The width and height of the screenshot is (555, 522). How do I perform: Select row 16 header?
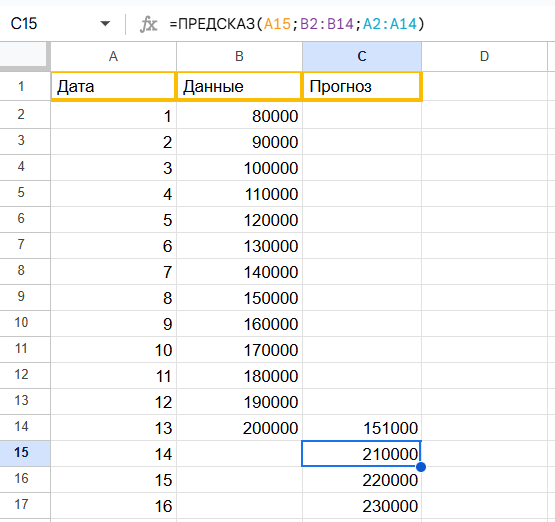(21, 479)
